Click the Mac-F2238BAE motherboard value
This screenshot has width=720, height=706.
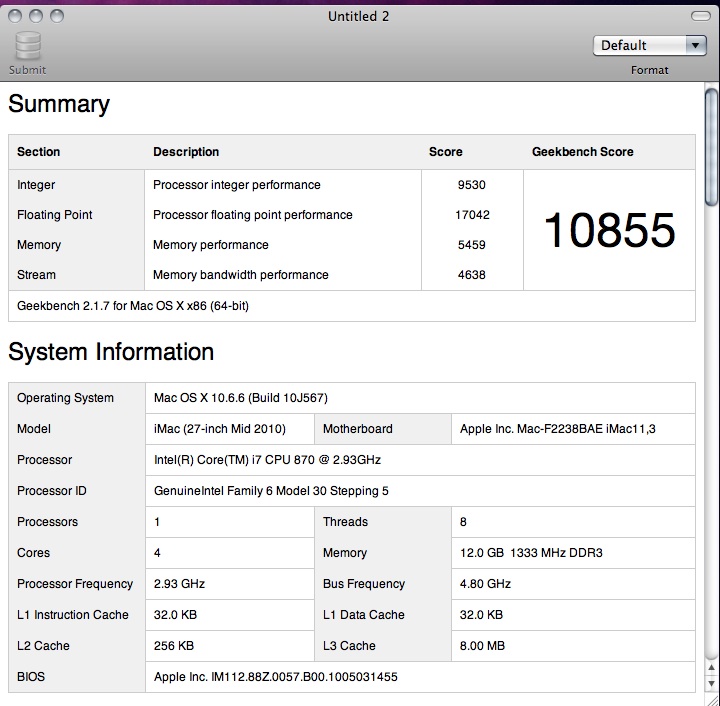557,429
